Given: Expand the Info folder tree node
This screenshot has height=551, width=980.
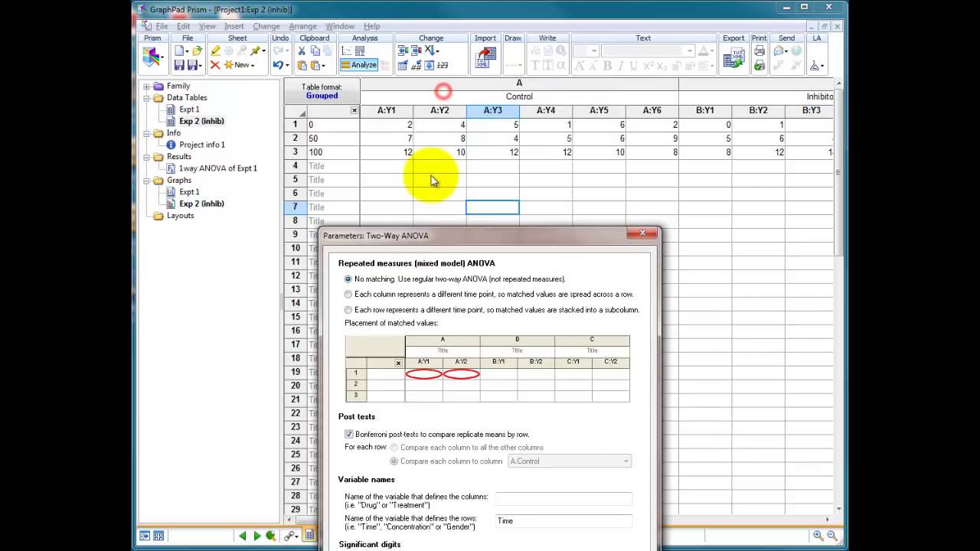Looking at the screenshot, I should 145,133.
